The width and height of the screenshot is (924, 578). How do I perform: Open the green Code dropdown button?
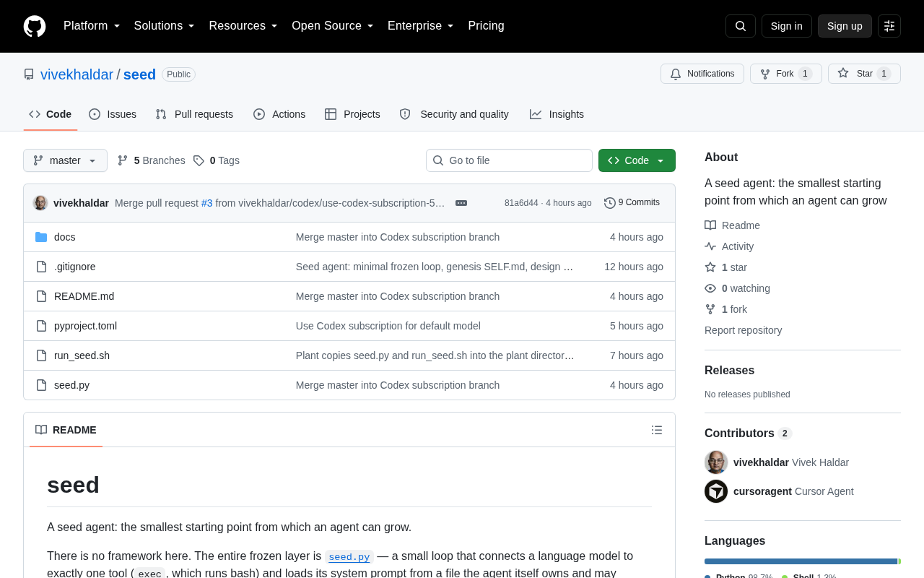637,160
